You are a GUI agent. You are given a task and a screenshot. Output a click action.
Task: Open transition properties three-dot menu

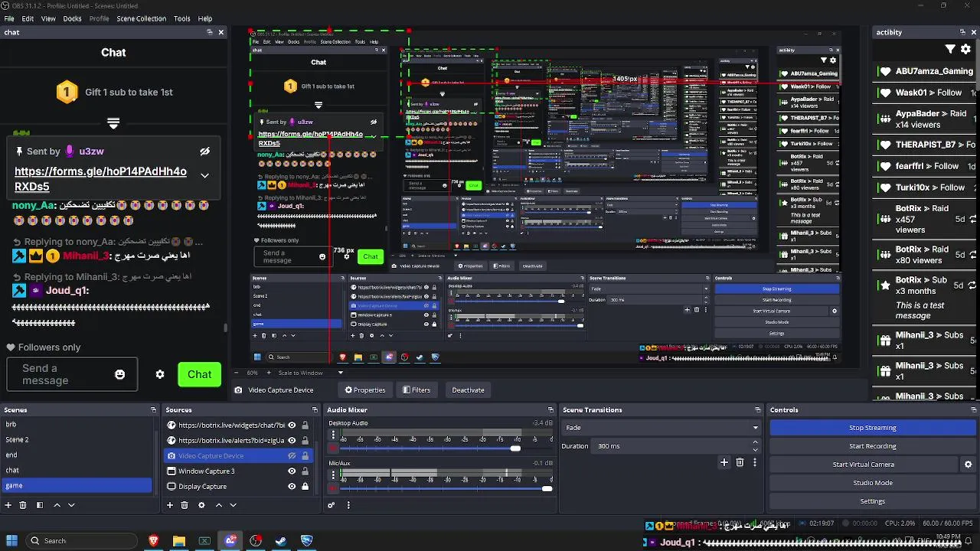tap(755, 462)
